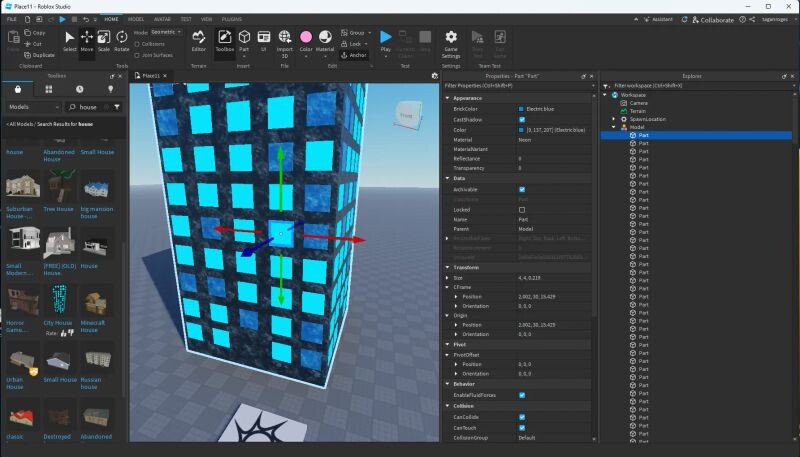Toggle the CanCollide checkbox
Viewport: 800px width, 457px height.
coord(522,416)
